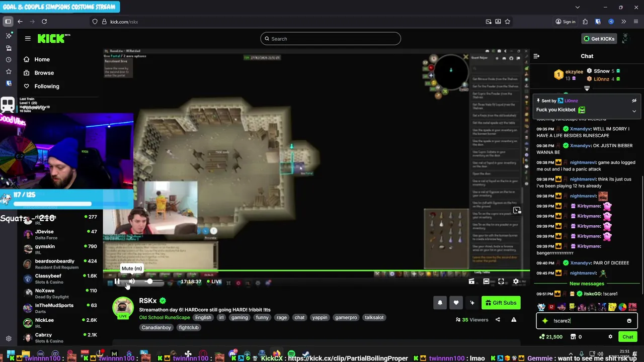Jump to LIVE in the player

pos(214,282)
